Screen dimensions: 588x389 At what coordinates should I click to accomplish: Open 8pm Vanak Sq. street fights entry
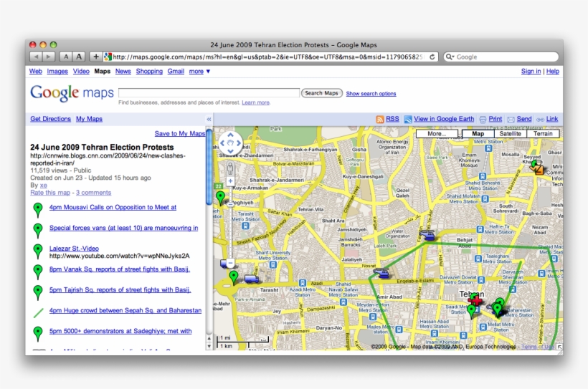point(120,269)
